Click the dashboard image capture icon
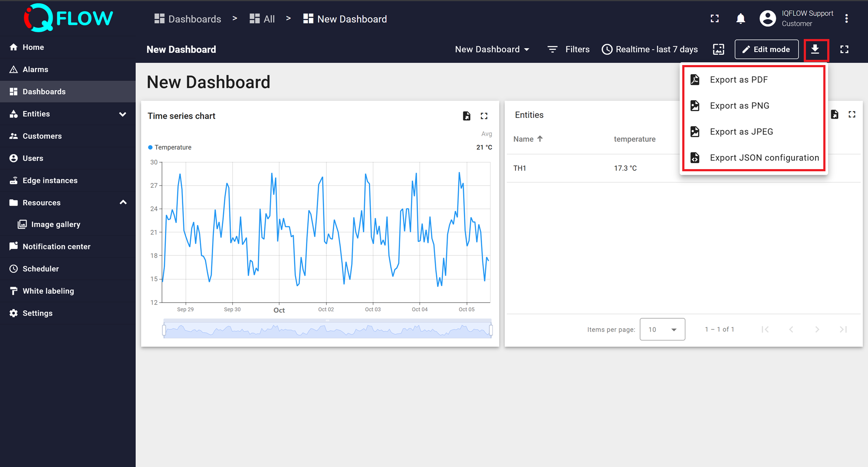The width and height of the screenshot is (868, 467). coord(718,49)
